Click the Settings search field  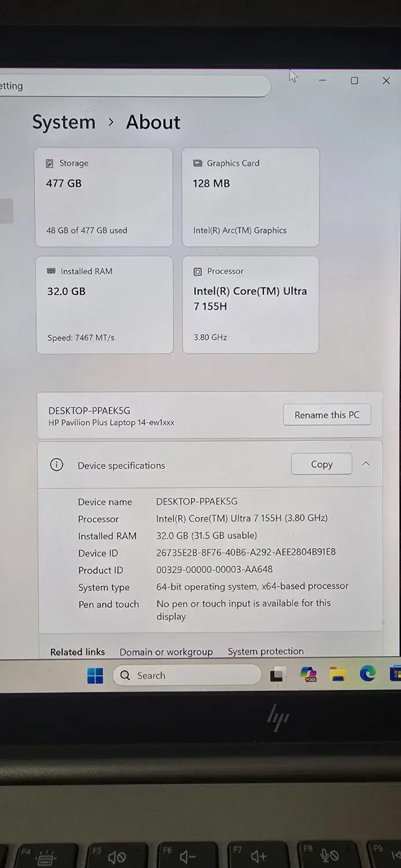click(x=135, y=86)
